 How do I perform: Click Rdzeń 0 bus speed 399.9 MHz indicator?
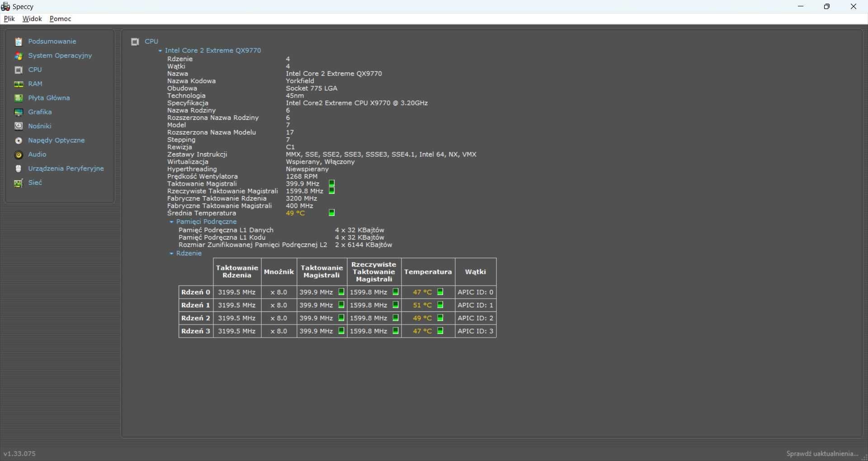pyautogui.click(x=341, y=292)
